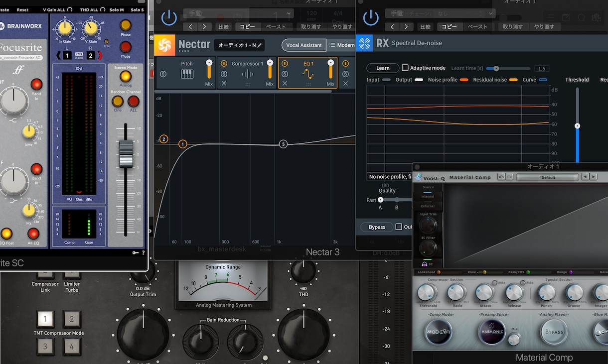608x364 pixels.
Task: Click the Vocal Assistant button
Action: click(x=304, y=45)
